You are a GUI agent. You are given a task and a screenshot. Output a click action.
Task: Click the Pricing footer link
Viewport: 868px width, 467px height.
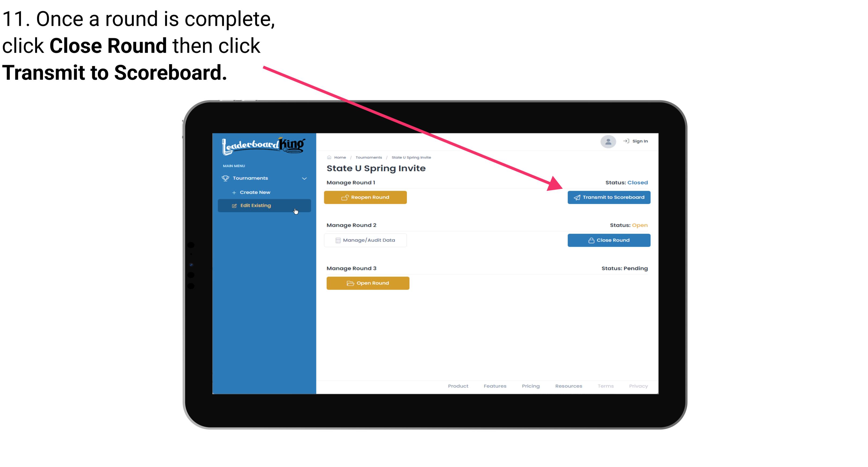coord(530,386)
